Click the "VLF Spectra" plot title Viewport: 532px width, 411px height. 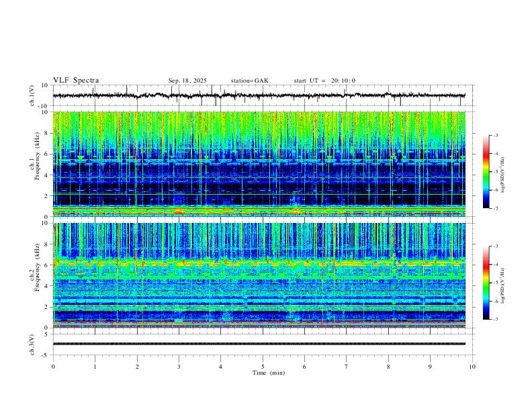click(76, 81)
